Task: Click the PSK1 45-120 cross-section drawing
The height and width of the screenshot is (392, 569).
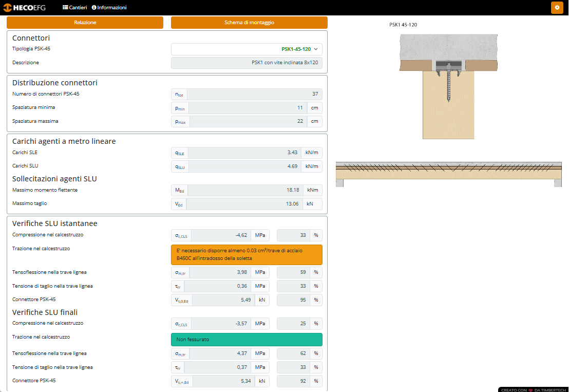Action: click(x=448, y=86)
